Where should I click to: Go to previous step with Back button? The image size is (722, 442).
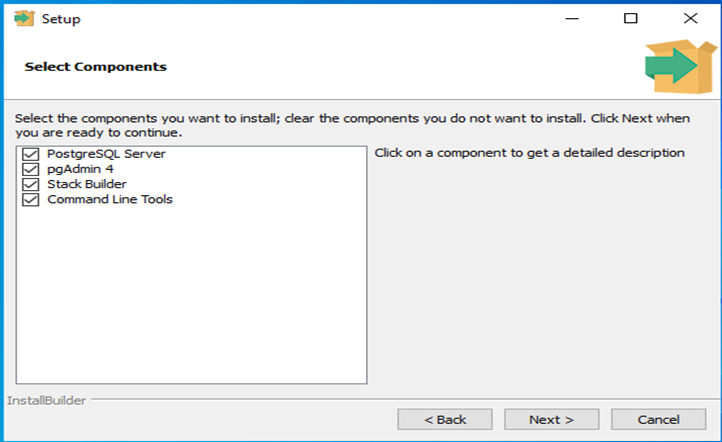(445, 419)
